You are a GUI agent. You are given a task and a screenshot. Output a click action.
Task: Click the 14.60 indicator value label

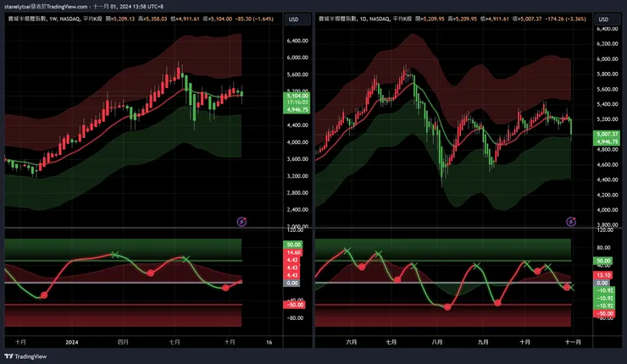[293, 252]
